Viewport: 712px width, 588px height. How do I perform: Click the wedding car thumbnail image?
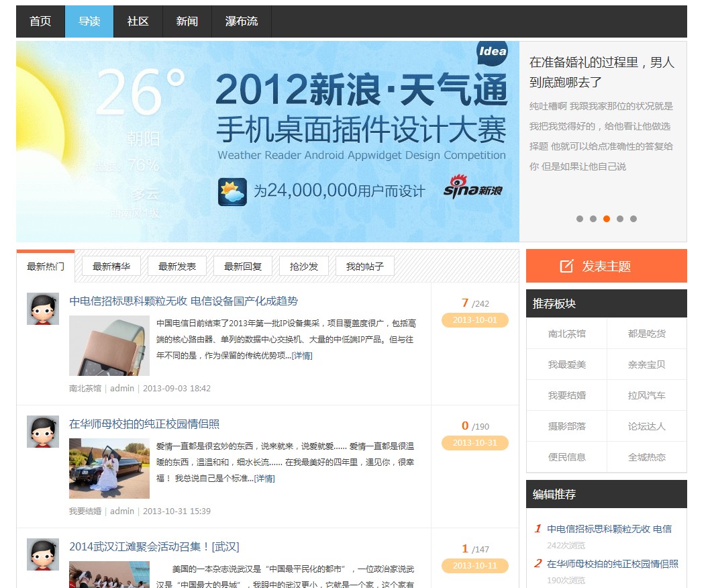[109, 469]
